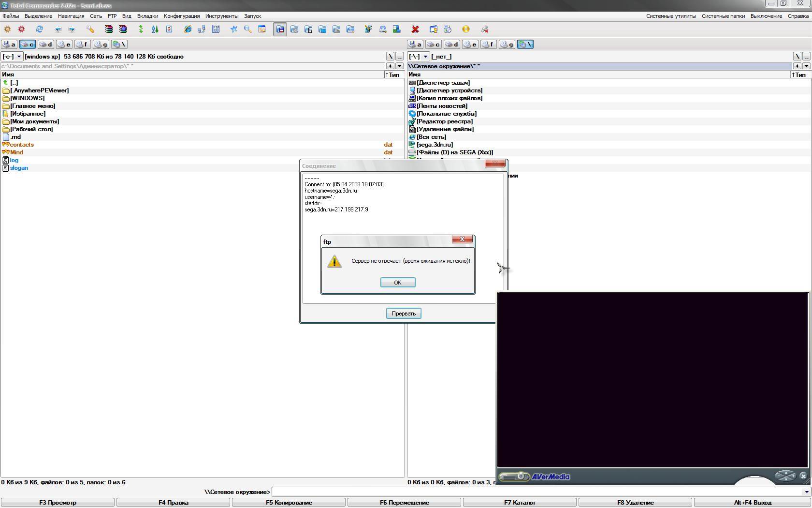Click the green up-down arrows icon

[141, 29]
